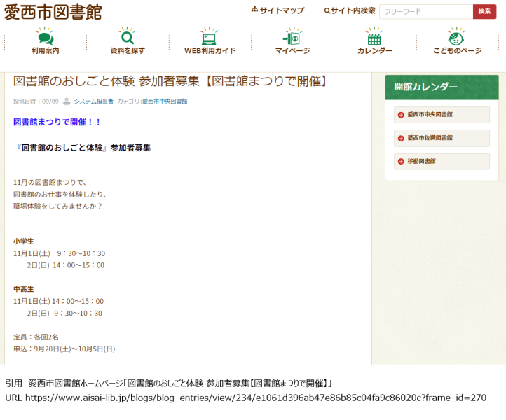Click the 愛西市図書館 site logo
The image size is (506, 420).
coord(53,12)
